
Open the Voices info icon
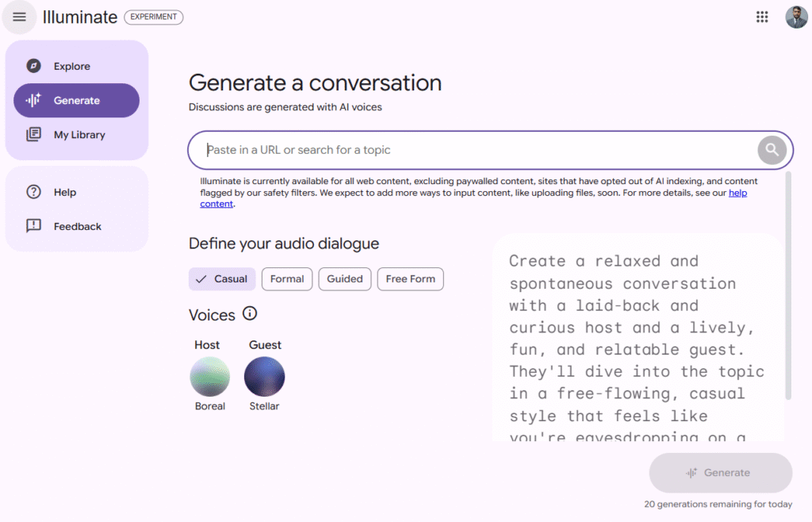pyautogui.click(x=250, y=313)
